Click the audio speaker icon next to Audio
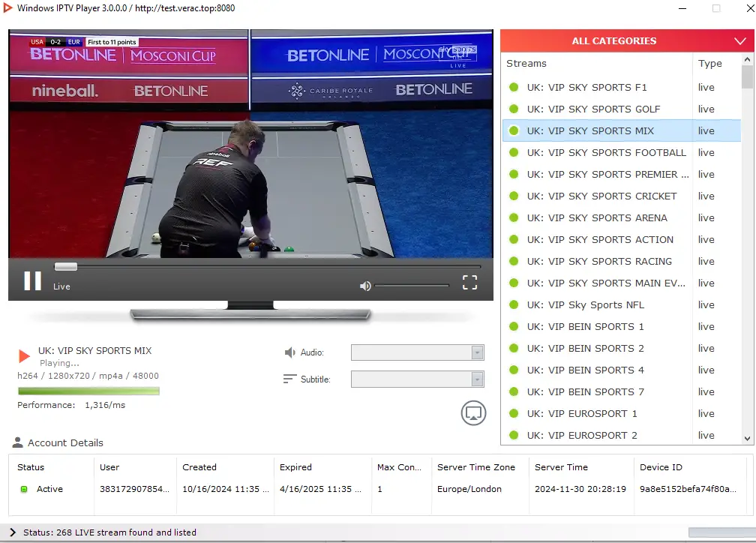Viewport: 756px width, 543px height. tap(289, 352)
